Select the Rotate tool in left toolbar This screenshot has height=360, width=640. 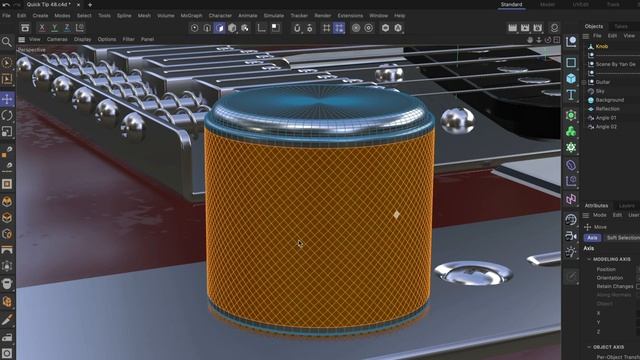click(7, 116)
